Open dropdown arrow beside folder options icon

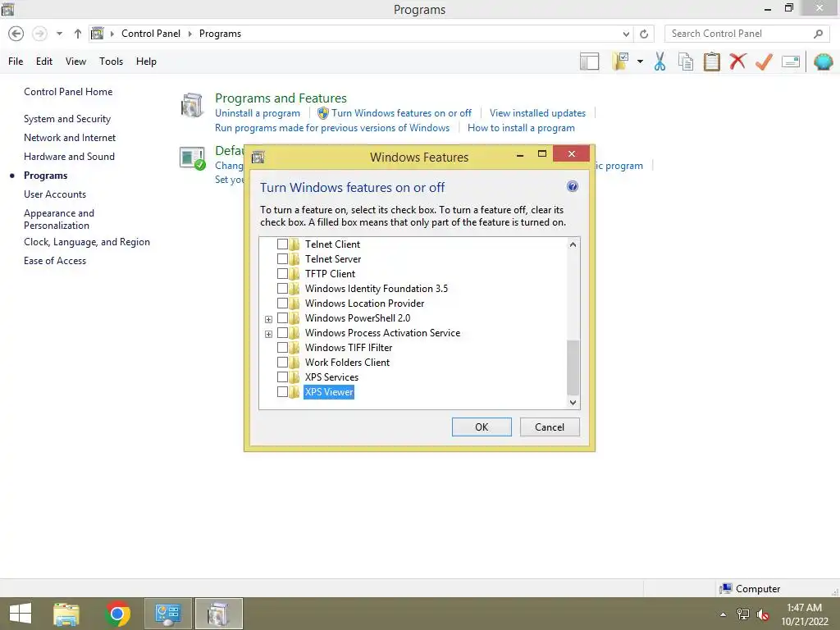tap(640, 62)
